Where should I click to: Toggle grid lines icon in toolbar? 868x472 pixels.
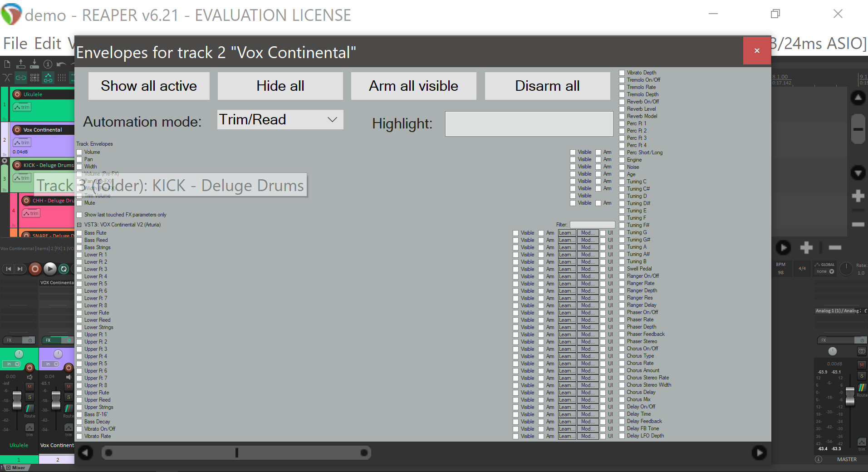(x=61, y=78)
